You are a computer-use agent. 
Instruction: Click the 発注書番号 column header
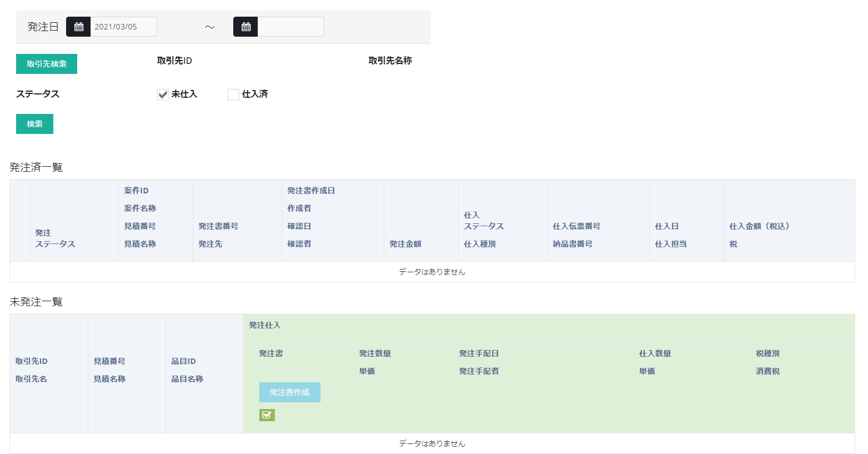(218, 226)
